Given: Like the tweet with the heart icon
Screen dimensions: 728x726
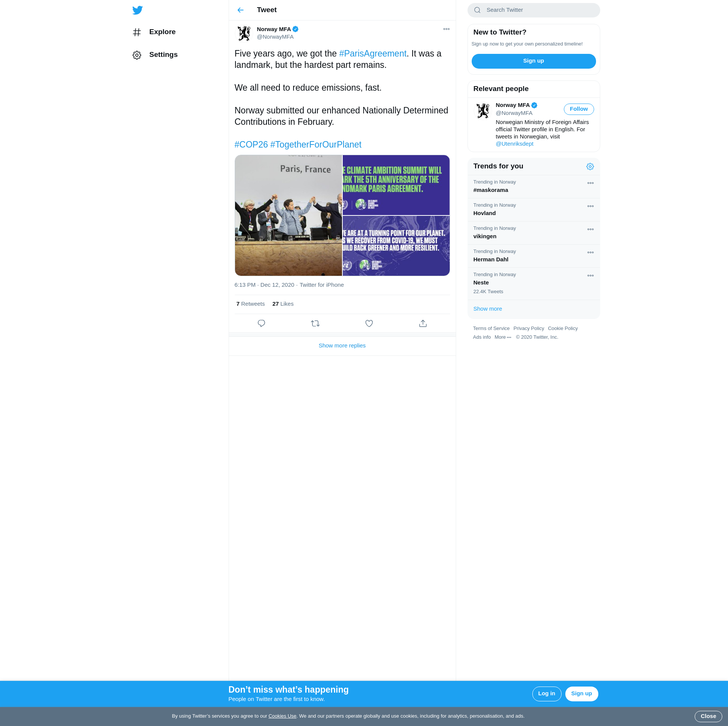Looking at the screenshot, I should 369,323.
